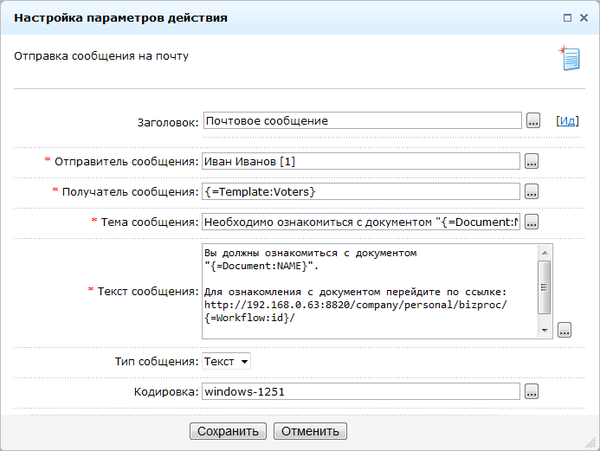600x451 pixels.
Task: Open value picker beside Кодировка field
Action: pos(531,392)
